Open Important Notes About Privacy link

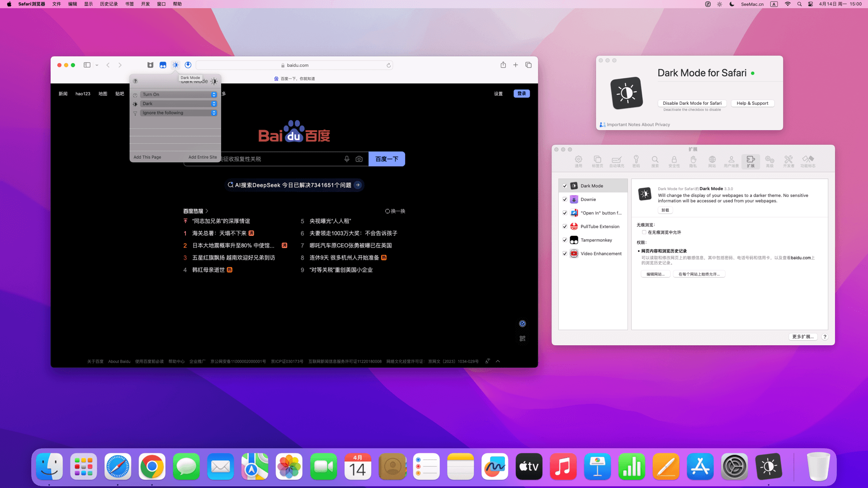pos(638,125)
